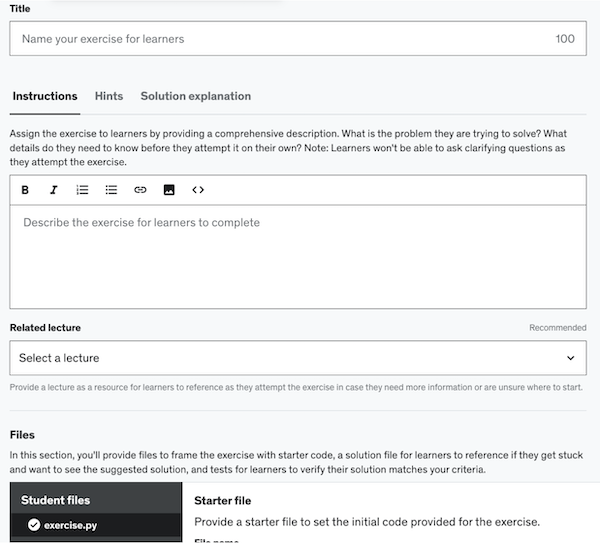Insert a numbered list in the instructions

click(83, 190)
